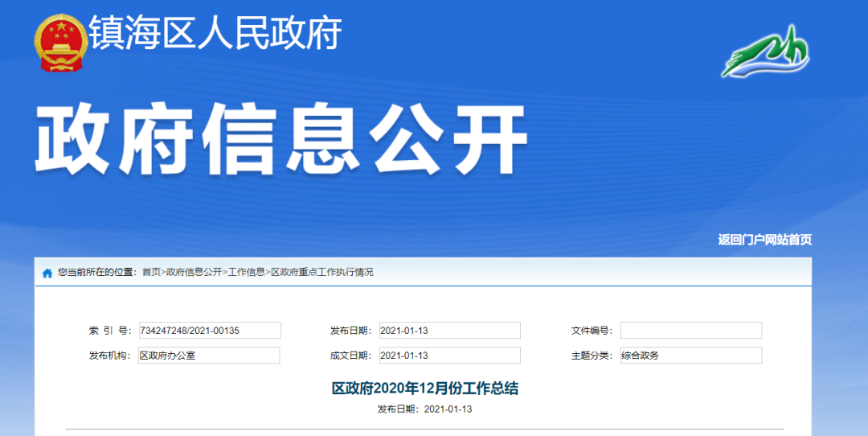
Task: Click the 您当前所在的位置 label text
Action: 96,273
